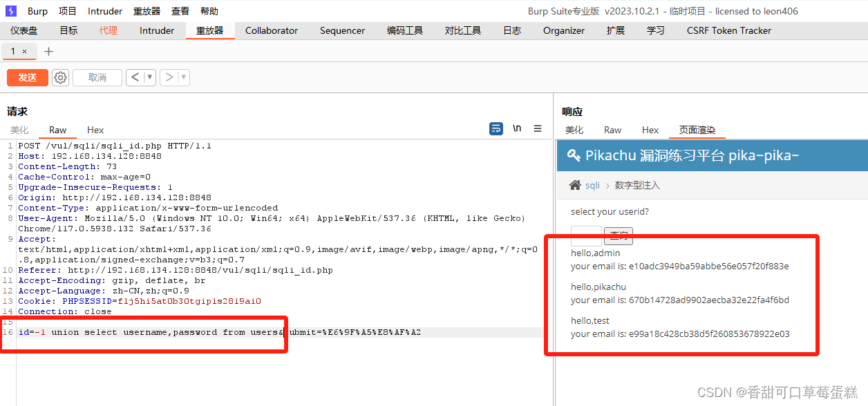The image size is (868, 406).
Task: Switch to the 日志 tab
Action: point(512,30)
